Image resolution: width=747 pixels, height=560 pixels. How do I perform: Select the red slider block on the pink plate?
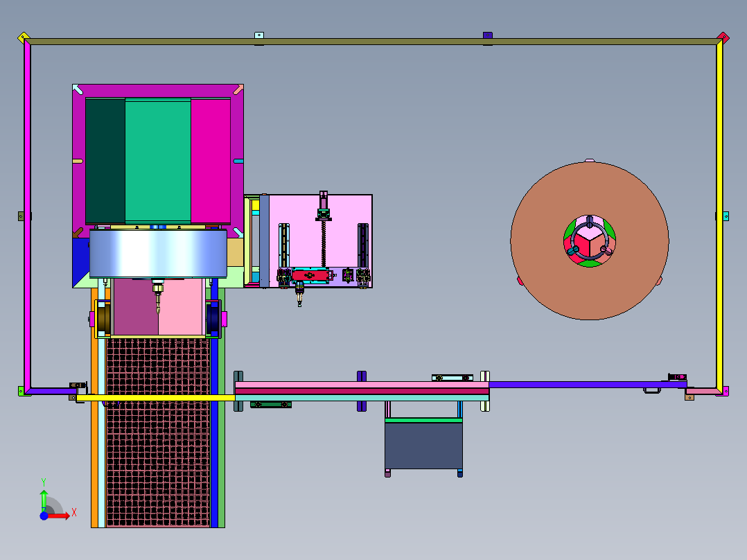point(310,275)
